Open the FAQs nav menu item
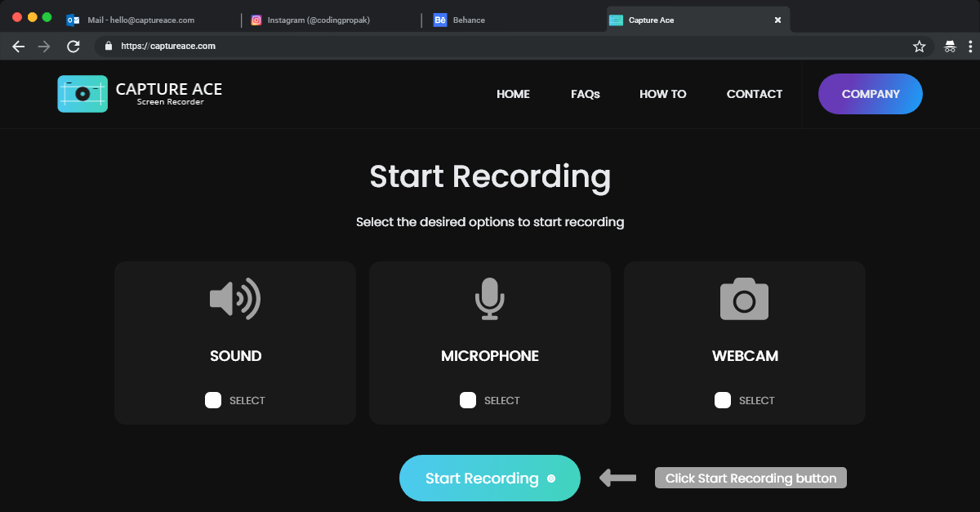The image size is (980, 512). [585, 94]
